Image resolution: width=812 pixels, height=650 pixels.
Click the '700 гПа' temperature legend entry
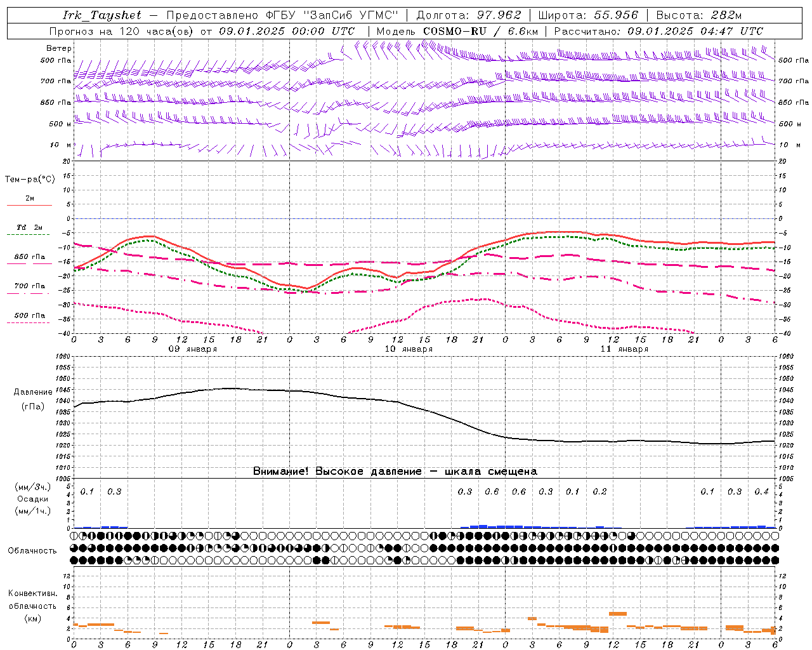pyautogui.click(x=30, y=286)
